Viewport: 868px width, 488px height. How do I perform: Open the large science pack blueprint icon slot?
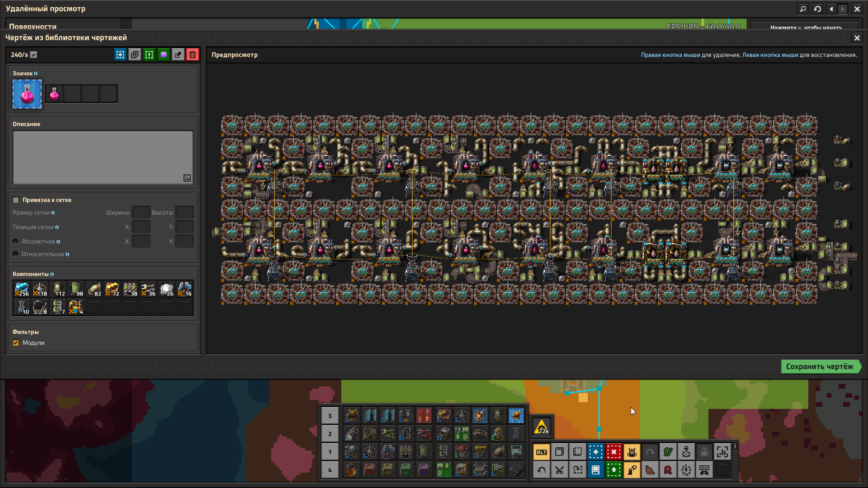coord(27,94)
